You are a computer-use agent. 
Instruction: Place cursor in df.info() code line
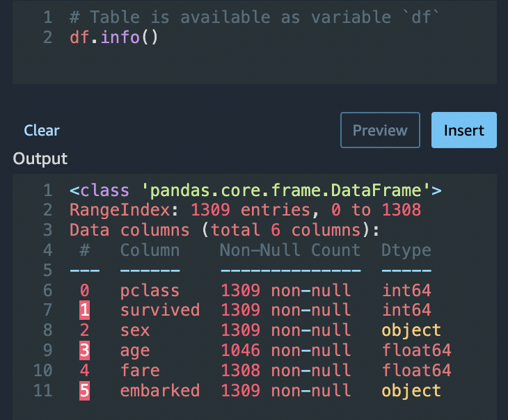(114, 37)
